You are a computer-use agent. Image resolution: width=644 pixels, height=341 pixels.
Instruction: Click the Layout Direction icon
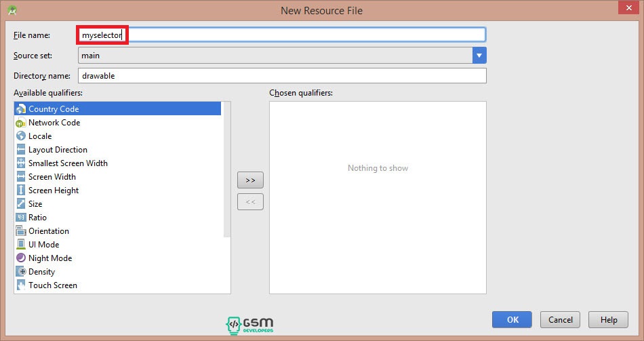point(20,150)
